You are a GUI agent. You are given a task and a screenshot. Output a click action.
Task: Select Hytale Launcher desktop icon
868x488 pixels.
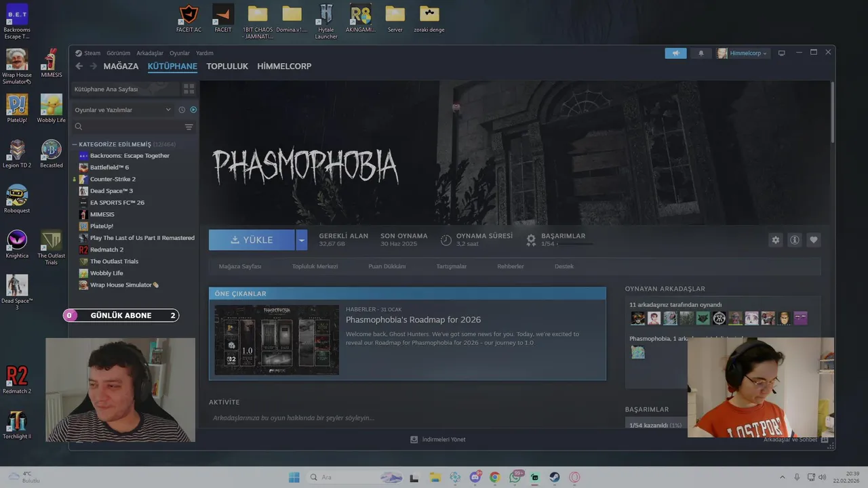(326, 22)
